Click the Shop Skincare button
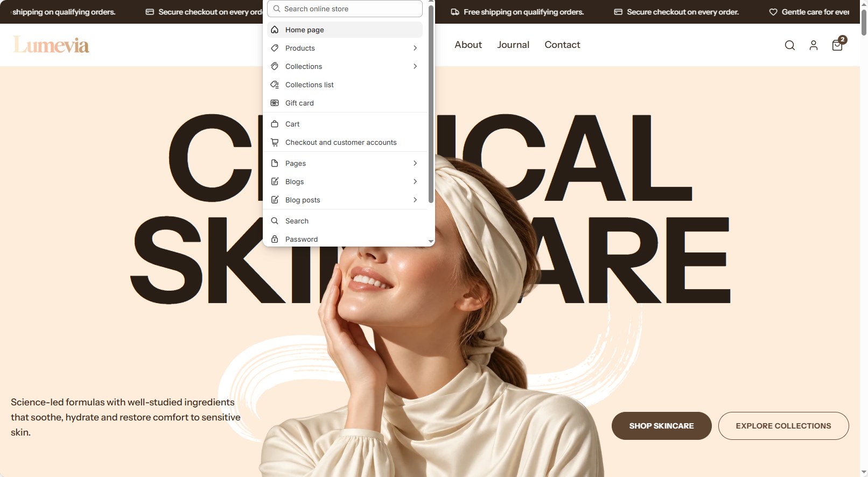 (661, 426)
